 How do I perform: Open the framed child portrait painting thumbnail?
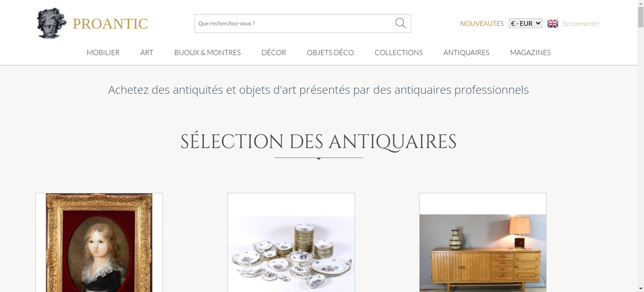[99, 242]
